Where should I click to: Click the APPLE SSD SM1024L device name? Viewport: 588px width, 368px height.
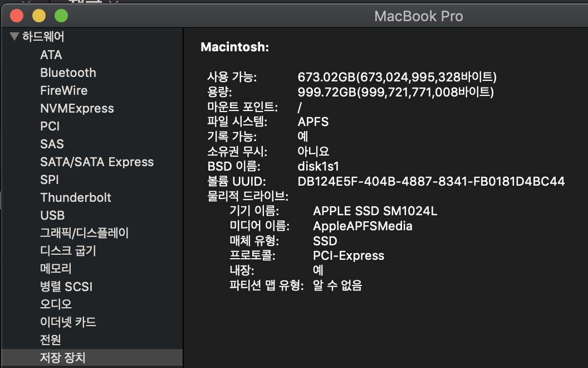coord(375,211)
